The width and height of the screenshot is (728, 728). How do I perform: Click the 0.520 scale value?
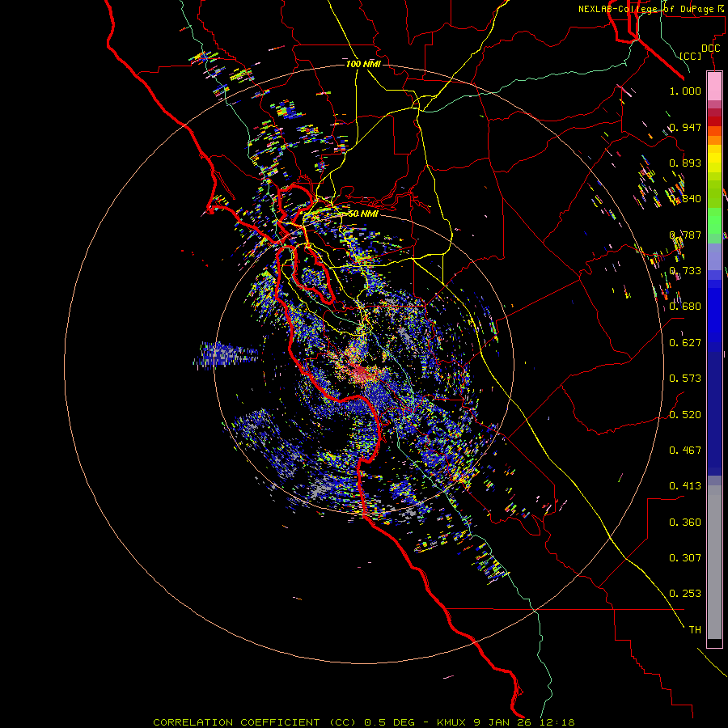(x=685, y=415)
